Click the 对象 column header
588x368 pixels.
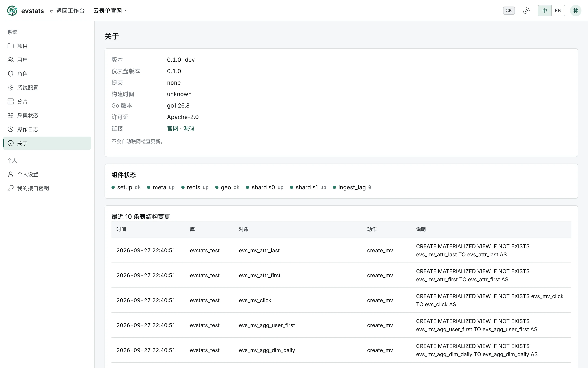click(x=243, y=229)
